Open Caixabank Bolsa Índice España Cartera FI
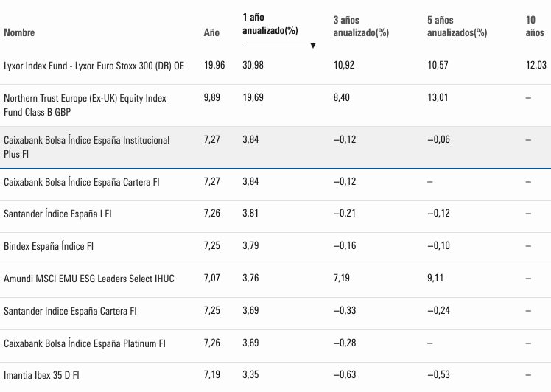The height and width of the screenshot is (392, 551). pyautogui.click(x=82, y=181)
